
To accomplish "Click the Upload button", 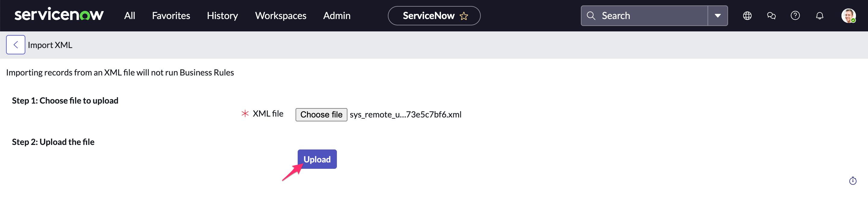I will pyautogui.click(x=317, y=159).
